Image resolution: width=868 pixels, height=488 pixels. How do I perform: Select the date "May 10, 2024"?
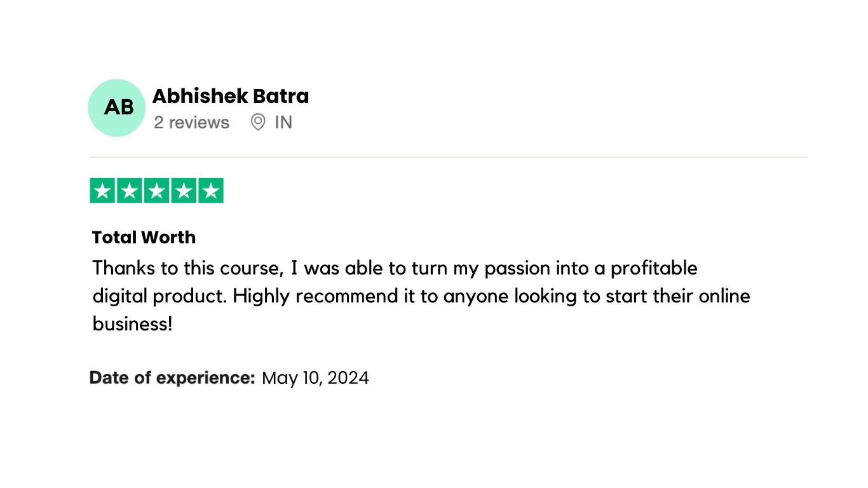(x=315, y=378)
